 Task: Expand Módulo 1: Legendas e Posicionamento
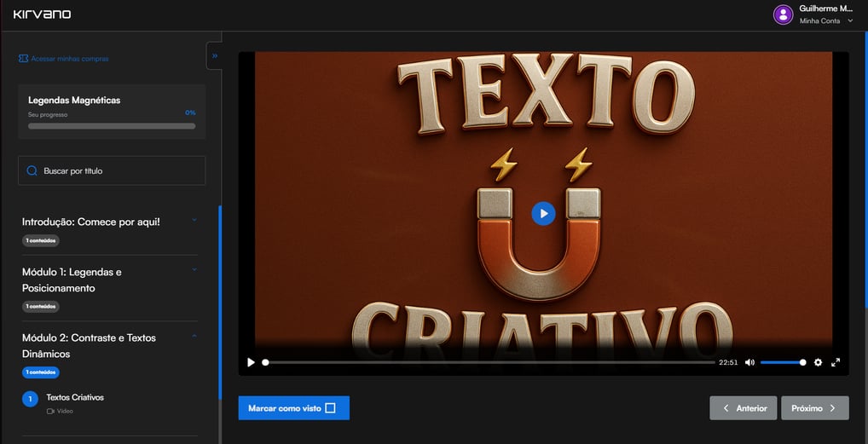pos(194,270)
